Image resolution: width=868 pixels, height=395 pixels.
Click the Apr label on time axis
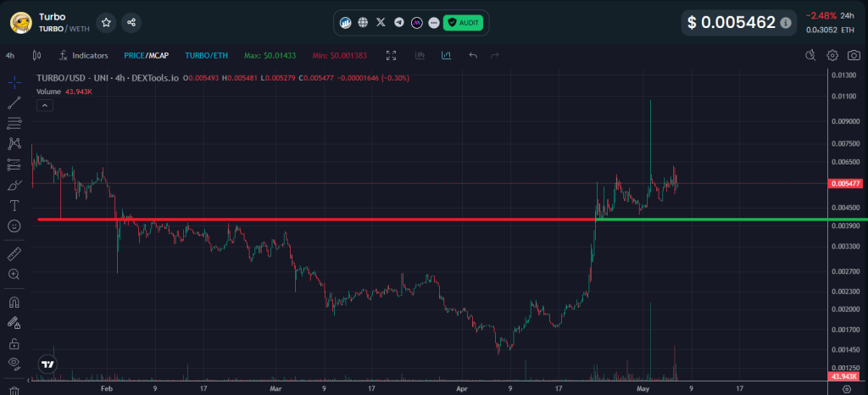pos(461,388)
